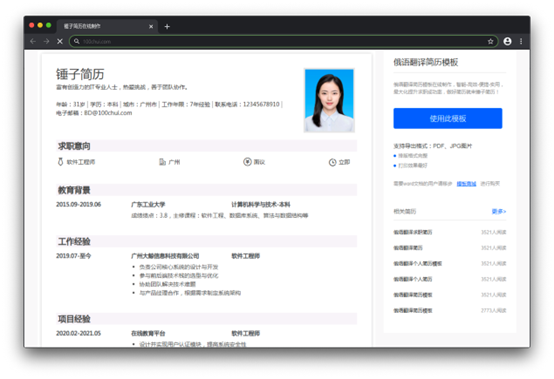Click the 计算机科学与技术-本科 major text

pyautogui.click(x=261, y=205)
